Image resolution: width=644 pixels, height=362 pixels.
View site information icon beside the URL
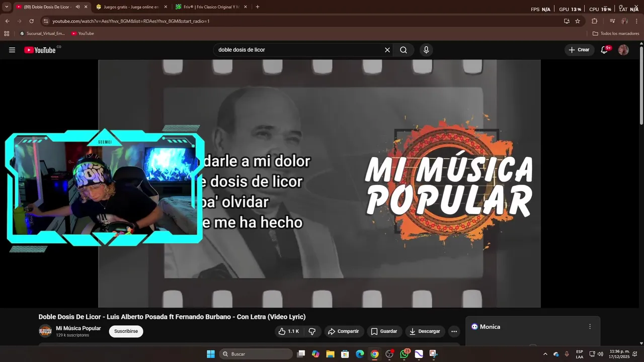point(46,21)
